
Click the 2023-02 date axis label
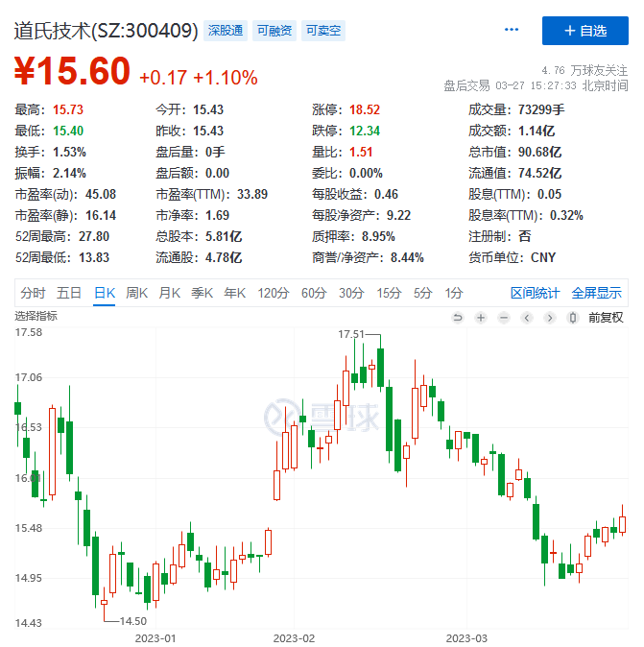click(294, 638)
